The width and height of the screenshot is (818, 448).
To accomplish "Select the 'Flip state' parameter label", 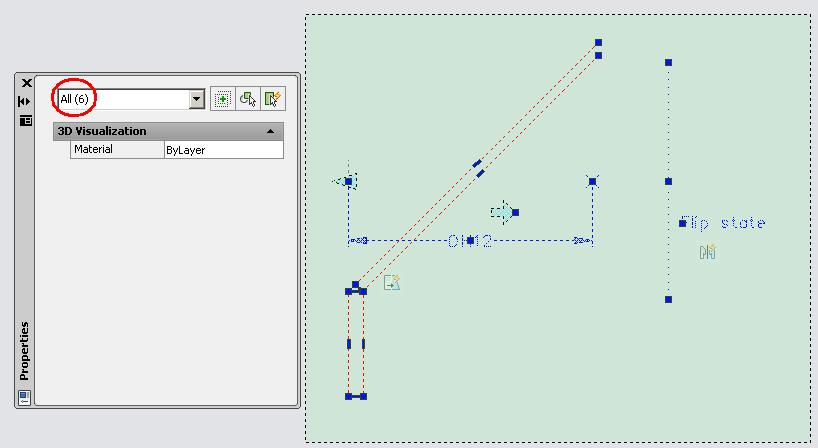I will [x=723, y=223].
